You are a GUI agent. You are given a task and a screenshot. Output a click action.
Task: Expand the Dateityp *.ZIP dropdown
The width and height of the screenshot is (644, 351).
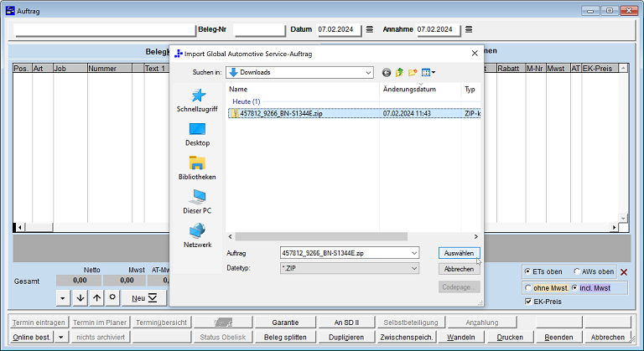point(414,268)
